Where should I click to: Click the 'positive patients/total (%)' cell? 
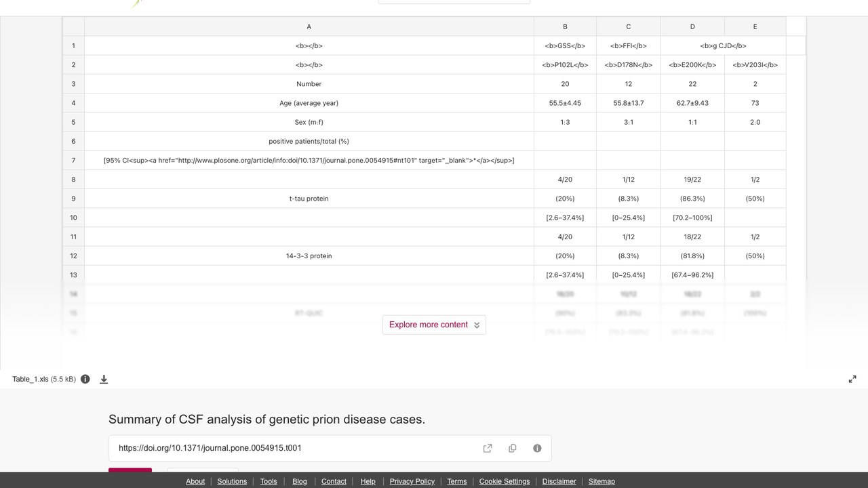click(309, 141)
